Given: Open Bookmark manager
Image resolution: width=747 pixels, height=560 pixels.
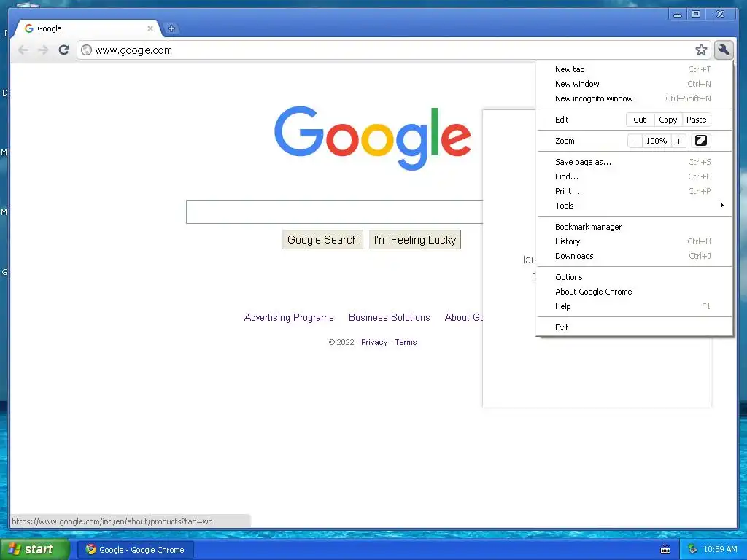Looking at the screenshot, I should [x=634, y=227].
